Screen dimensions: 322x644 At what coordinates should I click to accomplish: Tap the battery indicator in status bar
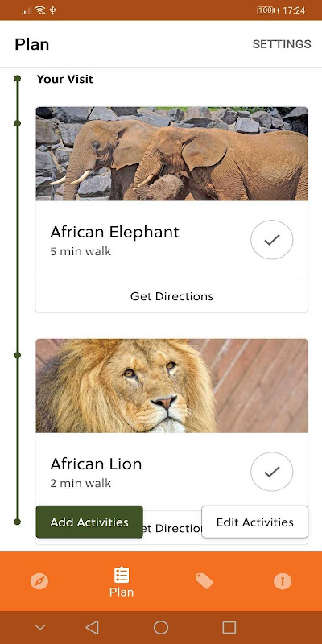[266, 10]
